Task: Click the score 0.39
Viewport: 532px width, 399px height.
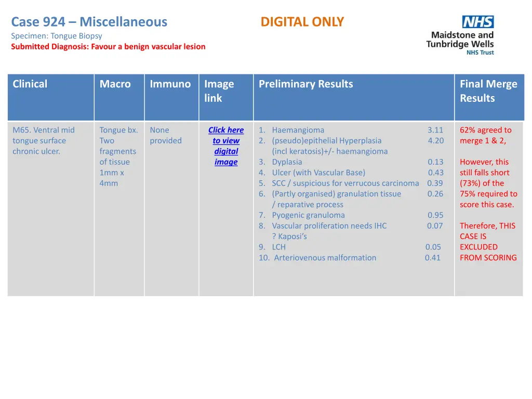Action: pyautogui.click(x=435, y=183)
